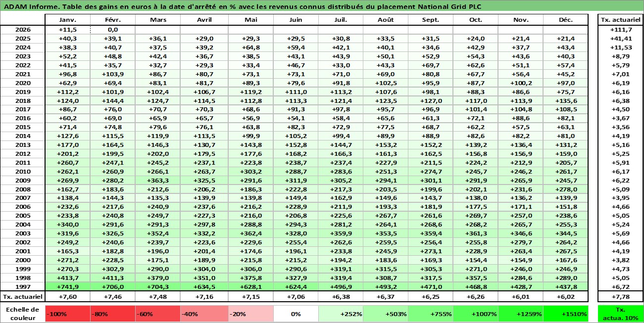Select the Déc. column header
644x323 pixels.
[565, 20]
